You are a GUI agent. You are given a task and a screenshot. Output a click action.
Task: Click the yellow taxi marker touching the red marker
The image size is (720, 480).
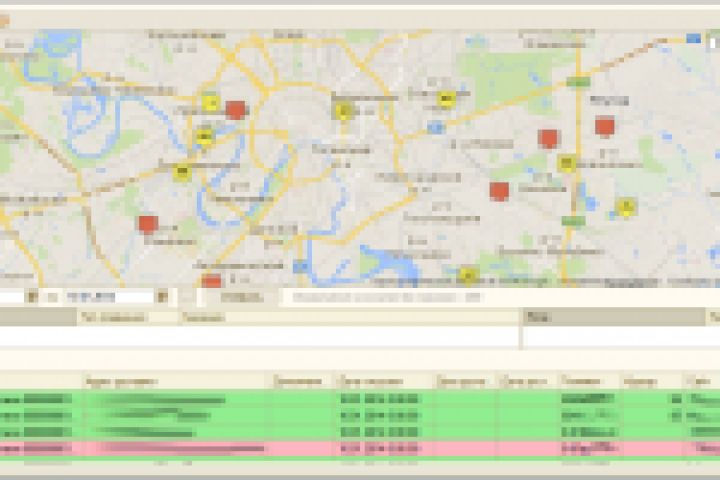coord(211,103)
